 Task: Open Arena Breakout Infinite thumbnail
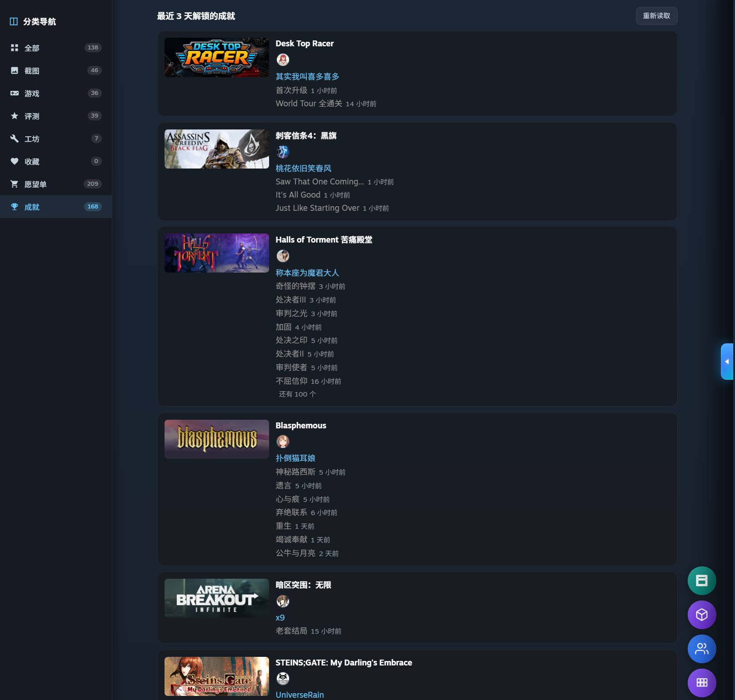(x=217, y=598)
